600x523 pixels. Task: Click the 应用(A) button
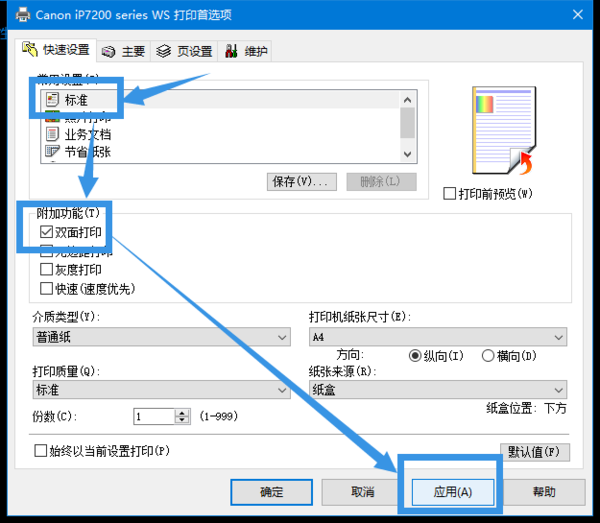453,492
